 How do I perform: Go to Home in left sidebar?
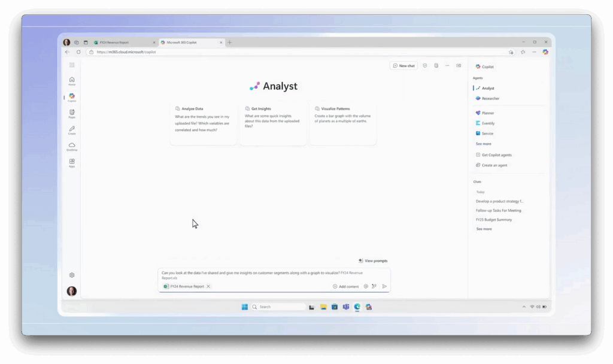(72, 81)
